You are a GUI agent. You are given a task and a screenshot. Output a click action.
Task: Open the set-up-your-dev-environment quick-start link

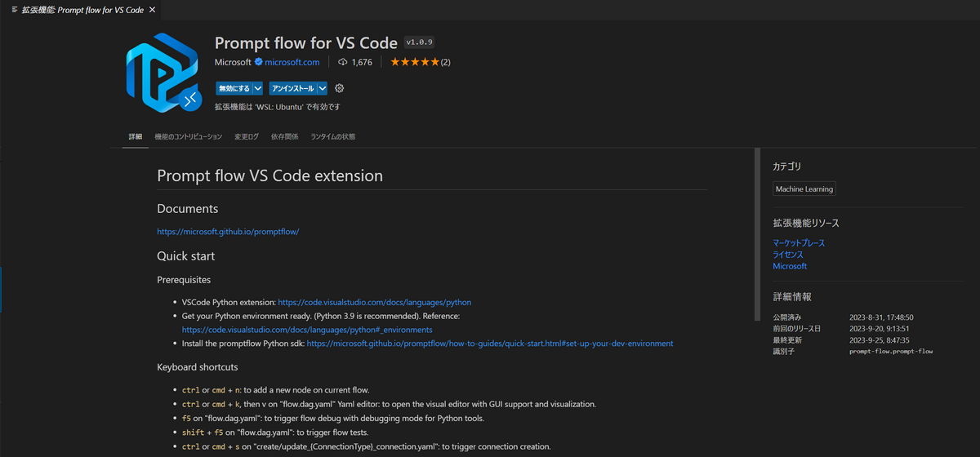point(490,344)
